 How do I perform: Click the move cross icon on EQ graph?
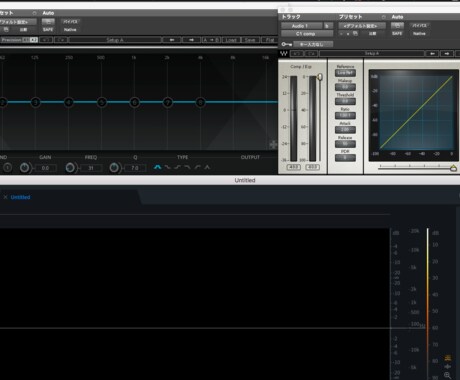pos(273,145)
